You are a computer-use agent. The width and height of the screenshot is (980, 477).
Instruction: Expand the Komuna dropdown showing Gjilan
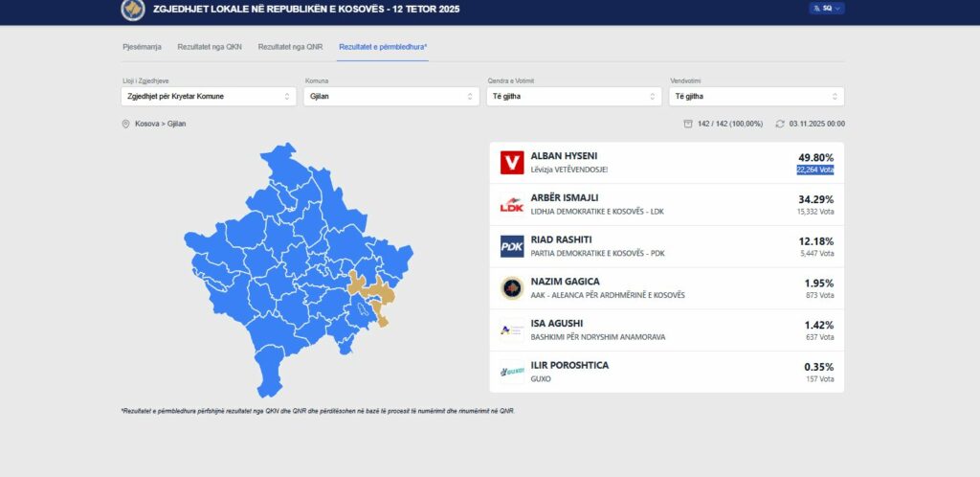pyautogui.click(x=390, y=97)
